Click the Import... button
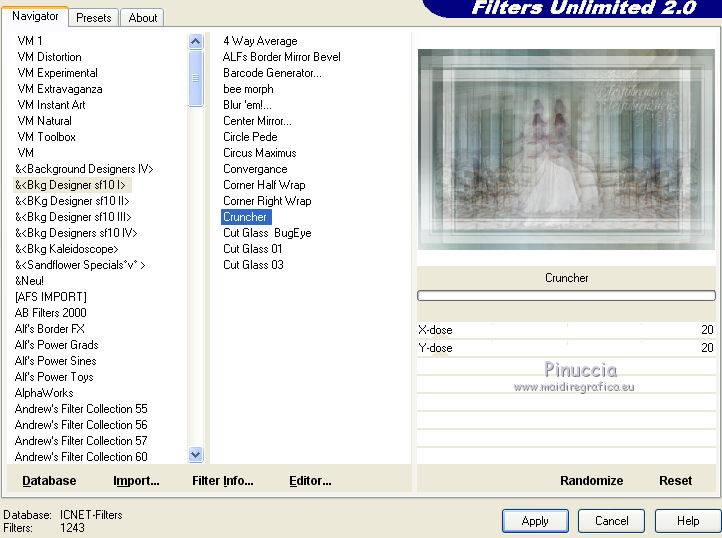The image size is (722, 538). 136,481
